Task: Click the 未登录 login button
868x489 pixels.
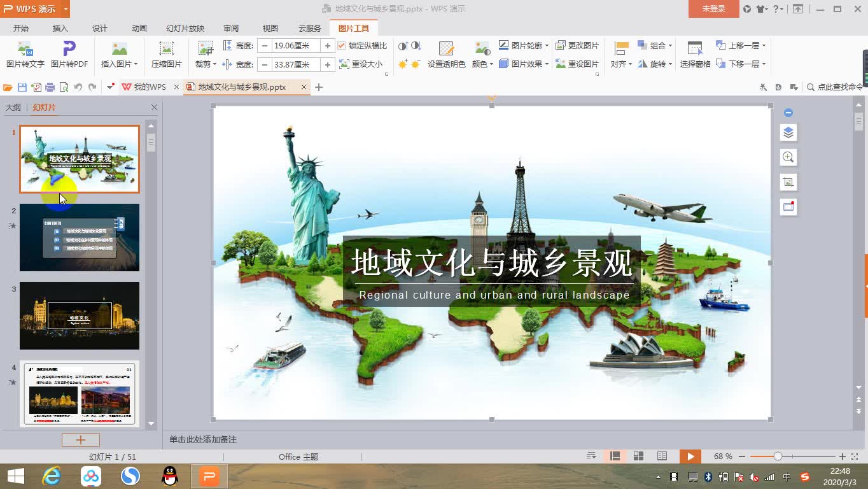Action: 713,9
